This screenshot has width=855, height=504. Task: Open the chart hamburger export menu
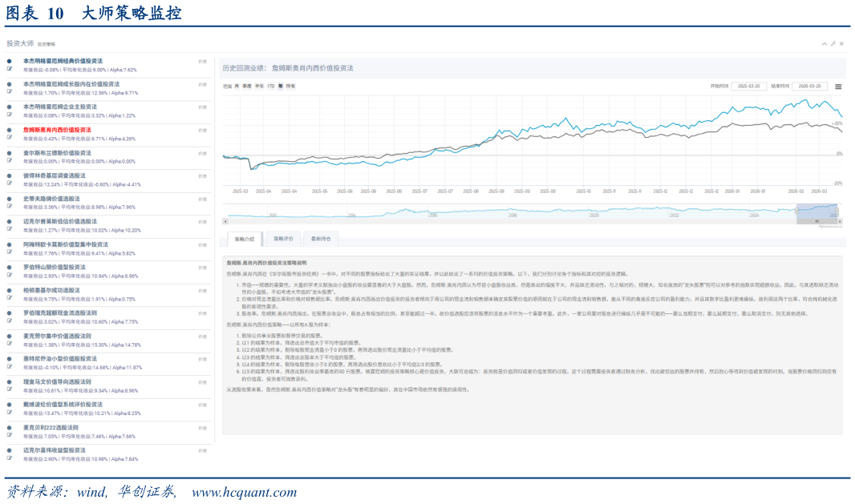pos(838,87)
